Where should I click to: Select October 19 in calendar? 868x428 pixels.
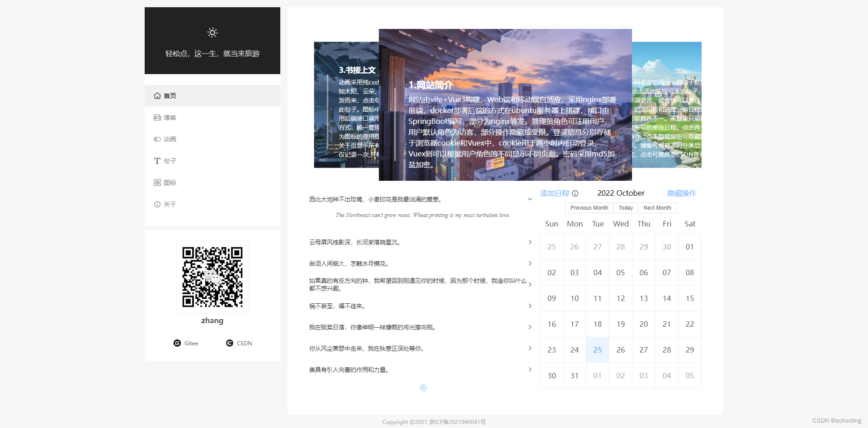[x=621, y=324]
